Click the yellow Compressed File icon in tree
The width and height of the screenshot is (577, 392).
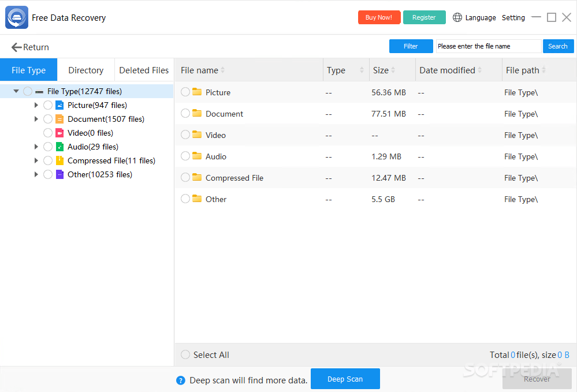pyautogui.click(x=59, y=160)
